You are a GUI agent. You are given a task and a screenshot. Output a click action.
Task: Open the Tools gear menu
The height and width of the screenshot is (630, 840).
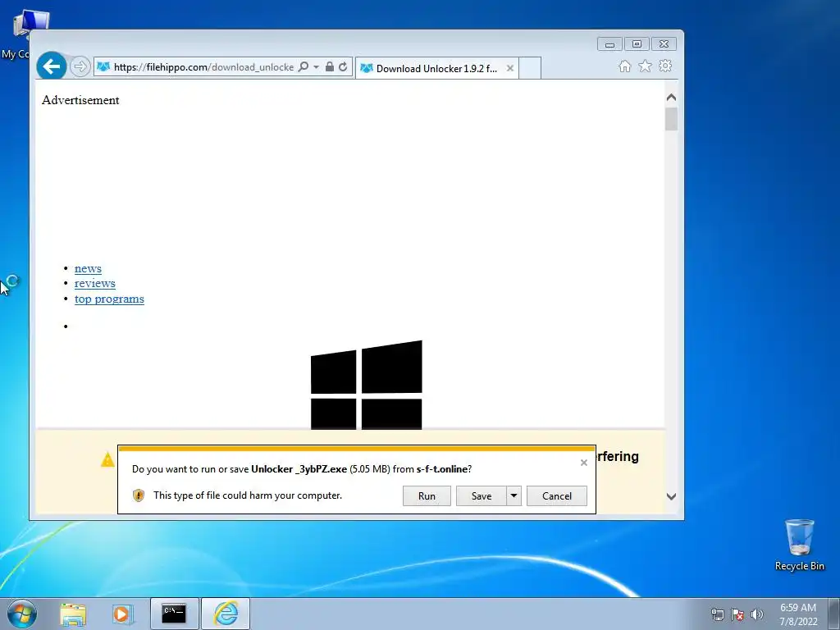click(665, 66)
